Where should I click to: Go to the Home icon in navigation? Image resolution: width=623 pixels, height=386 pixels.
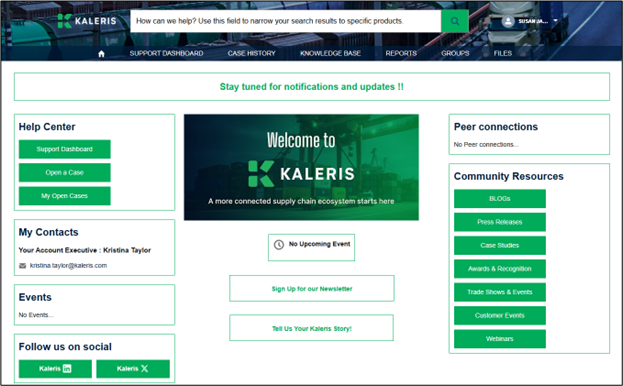click(x=101, y=54)
